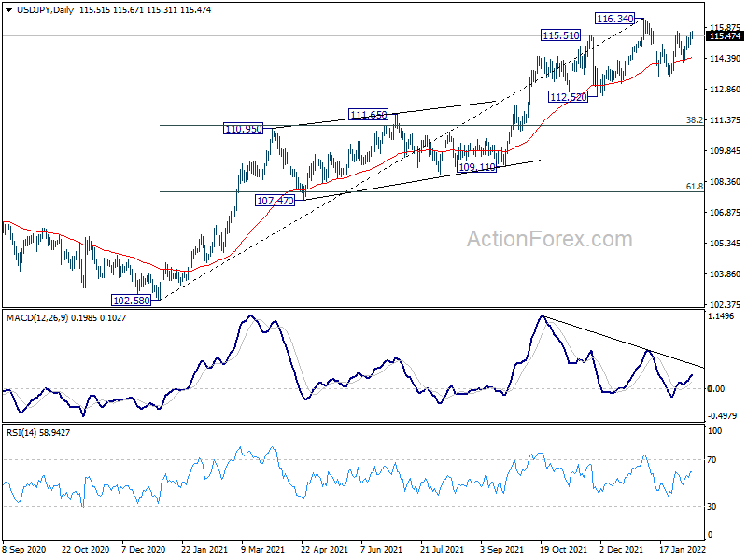Click the 8 Sep 2020 date label

point(24,550)
